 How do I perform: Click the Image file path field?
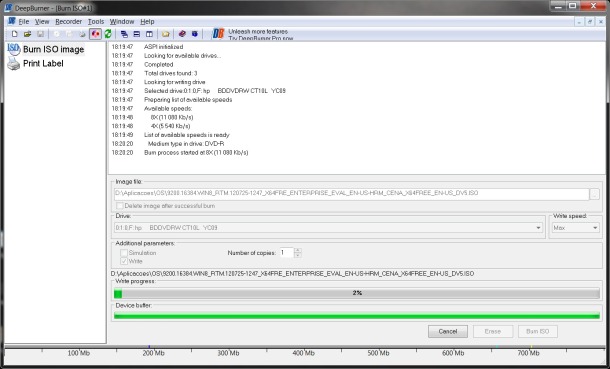tap(351, 194)
